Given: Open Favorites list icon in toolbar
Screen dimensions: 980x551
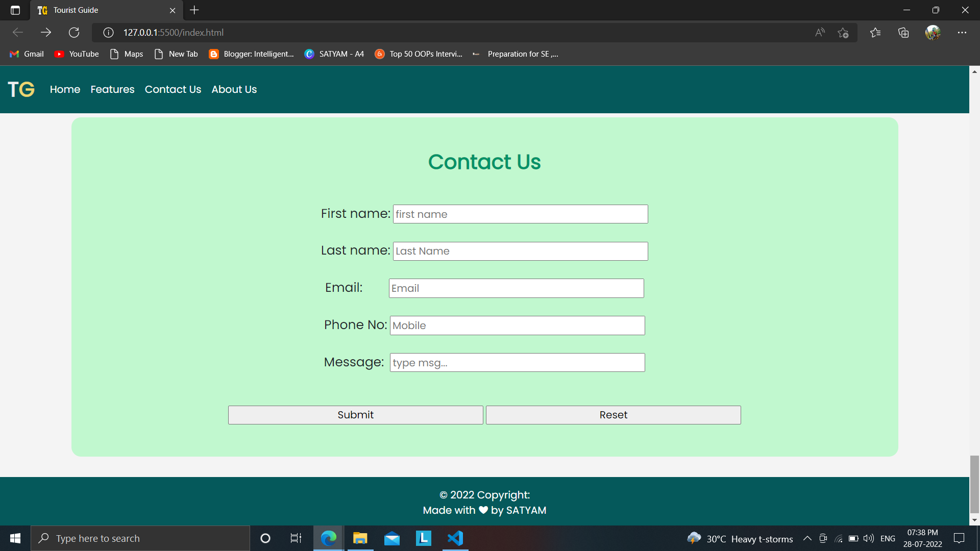Looking at the screenshot, I should pyautogui.click(x=875, y=33).
